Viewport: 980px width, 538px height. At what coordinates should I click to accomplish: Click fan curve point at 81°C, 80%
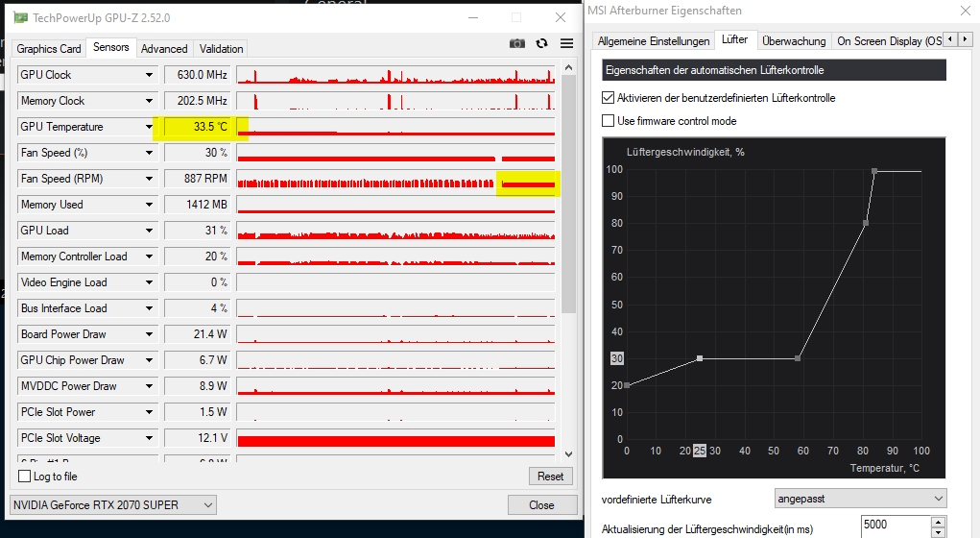(866, 223)
